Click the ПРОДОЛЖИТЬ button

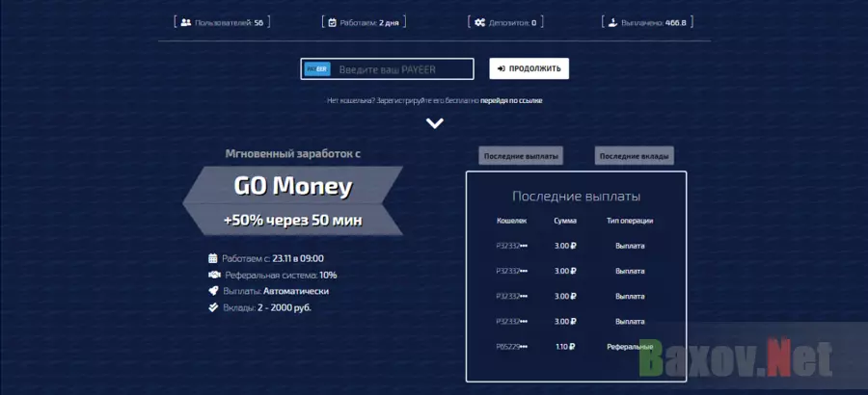pos(529,68)
